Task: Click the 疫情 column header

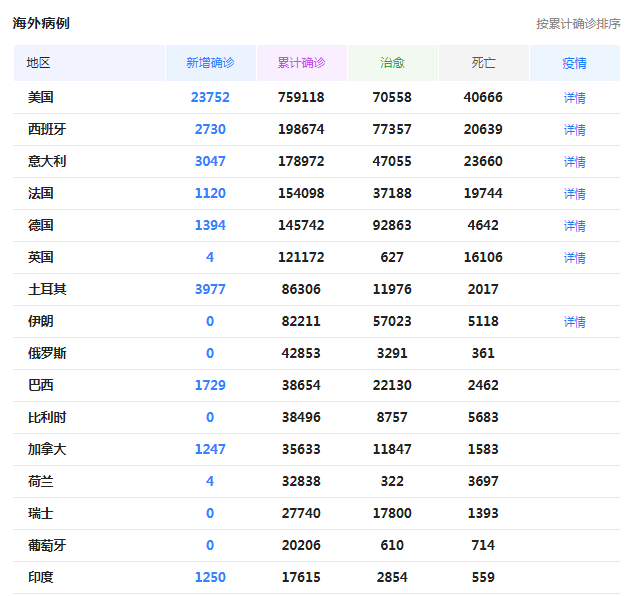Action: 574,63
